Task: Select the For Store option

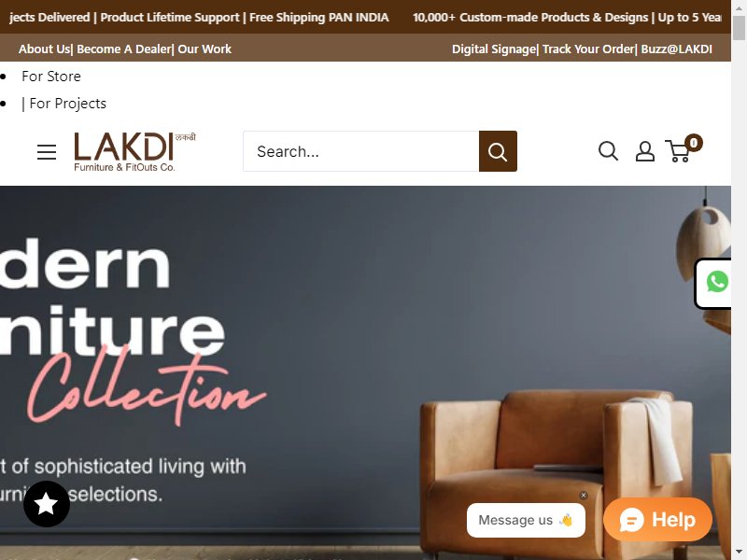Action: point(51,77)
